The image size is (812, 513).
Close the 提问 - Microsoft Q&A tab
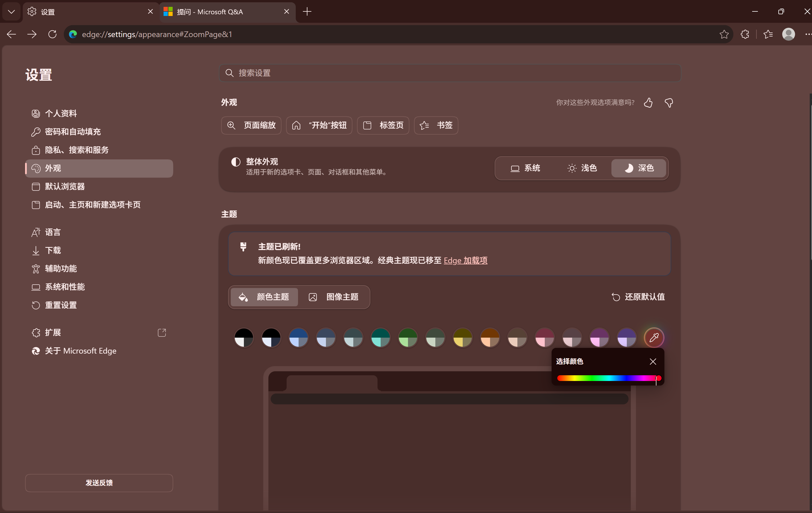coord(287,12)
